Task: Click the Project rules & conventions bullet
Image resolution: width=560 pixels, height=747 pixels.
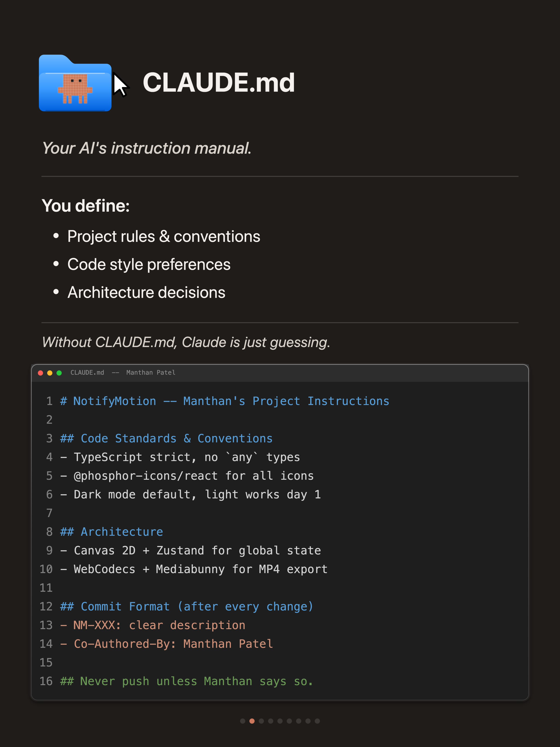Action: [164, 236]
